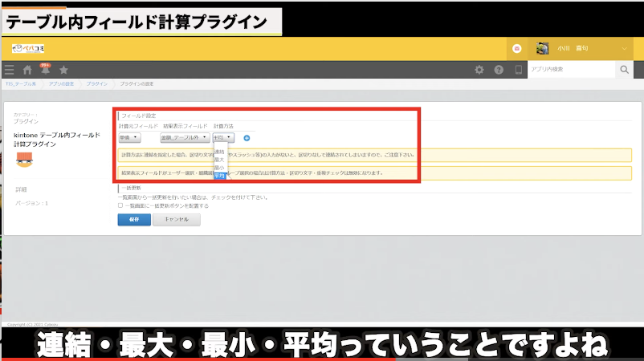This screenshot has width=644, height=361.
Task: Expand the user account menu chevron
Action: coord(626,49)
